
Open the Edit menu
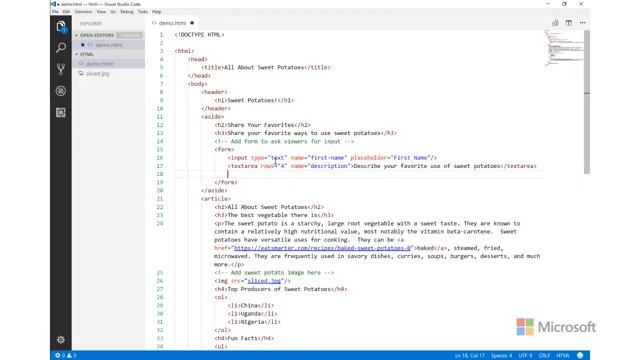[66, 12]
